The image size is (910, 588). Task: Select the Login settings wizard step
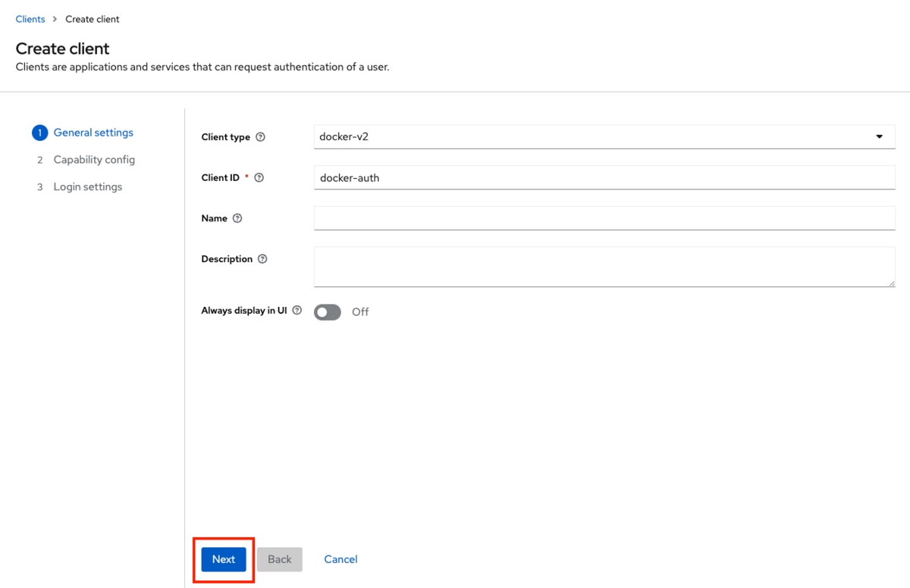coord(87,186)
